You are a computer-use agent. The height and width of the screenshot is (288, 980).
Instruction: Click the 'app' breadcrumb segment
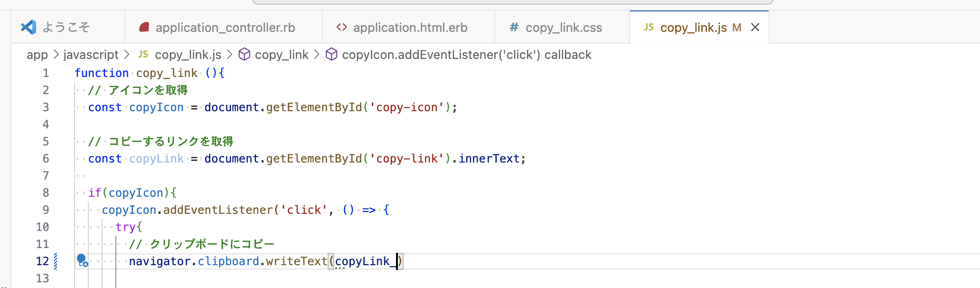(x=37, y=55)
